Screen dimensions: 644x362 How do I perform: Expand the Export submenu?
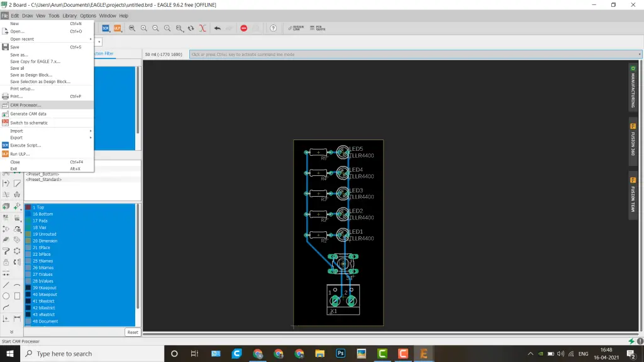[47, 138]
